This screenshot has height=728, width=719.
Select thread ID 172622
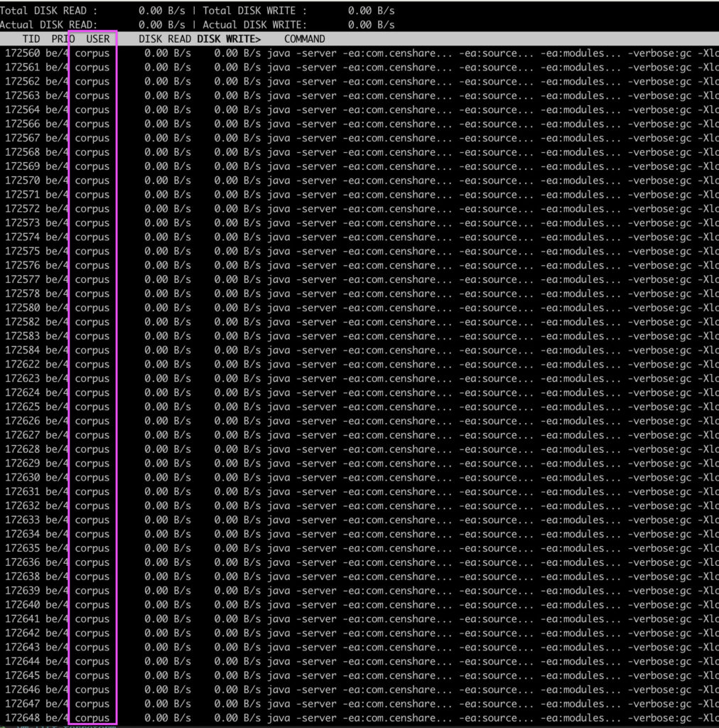[23, 365]
